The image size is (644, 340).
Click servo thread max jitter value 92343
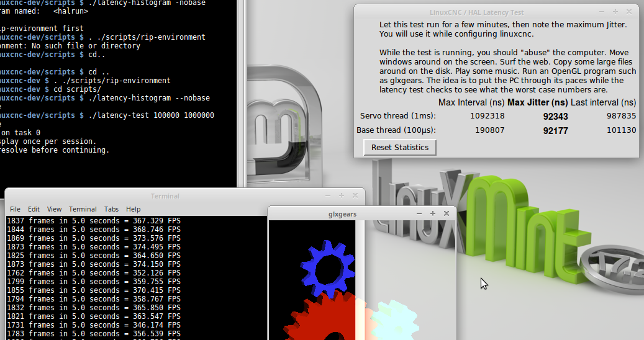(x=555, y=117)
